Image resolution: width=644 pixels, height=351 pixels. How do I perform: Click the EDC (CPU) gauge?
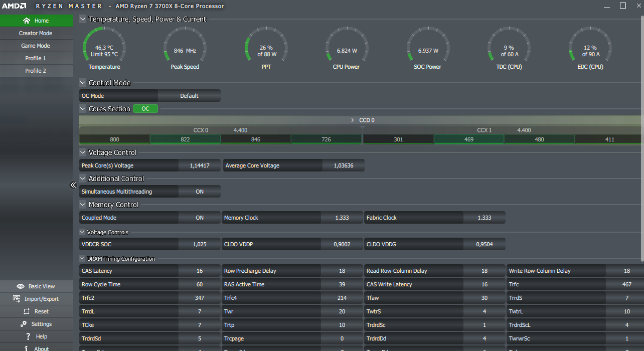point(590,48)
